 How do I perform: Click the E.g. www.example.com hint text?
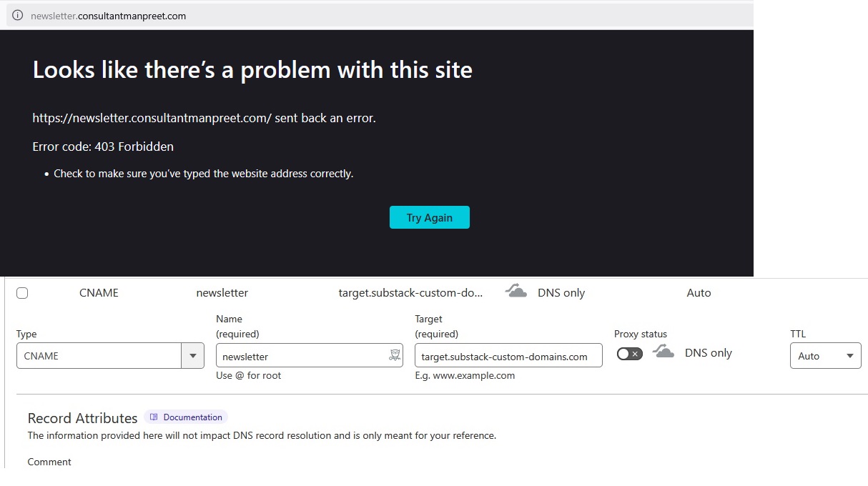(x=465, y=375)
